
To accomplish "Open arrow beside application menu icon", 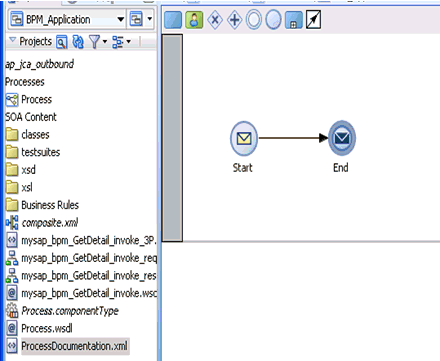I will (150, 19).
